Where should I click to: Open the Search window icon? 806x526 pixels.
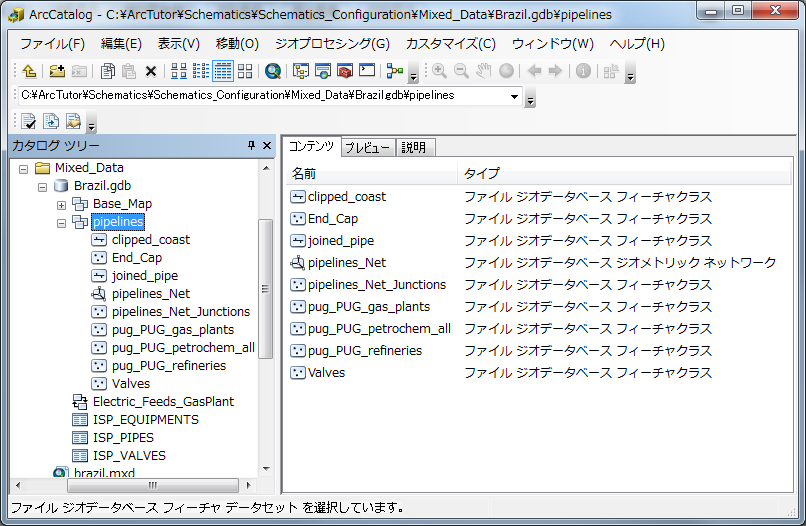coord(322,71)
